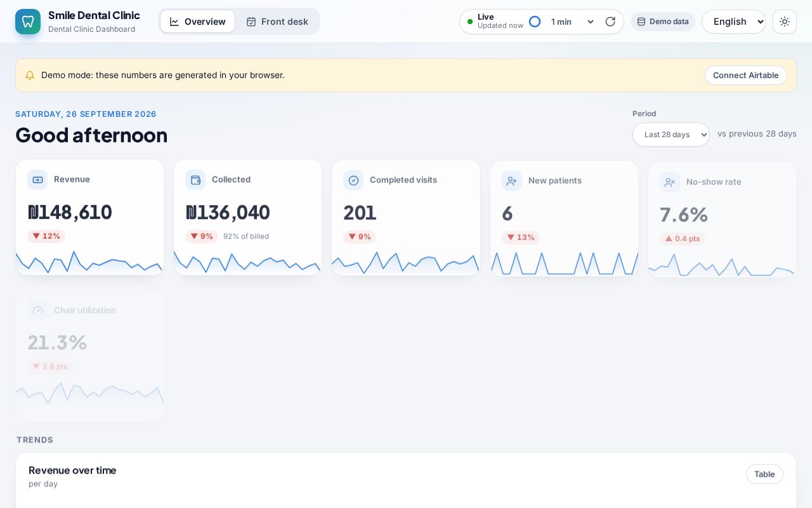Click the "Saturday, 26 September 2026" date
The width and height of the screenshot is (812, 508).
point(86,114)
